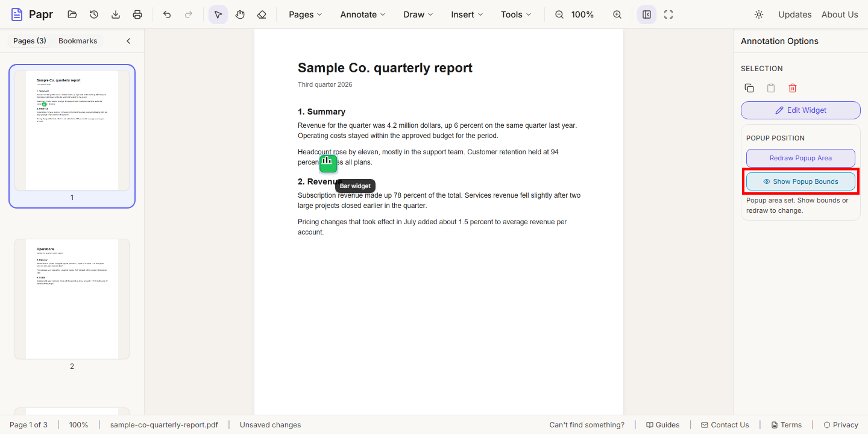This screenshot has height=434, width=868.
Task: Open a file with the folder icon
Action: point(72,14)
